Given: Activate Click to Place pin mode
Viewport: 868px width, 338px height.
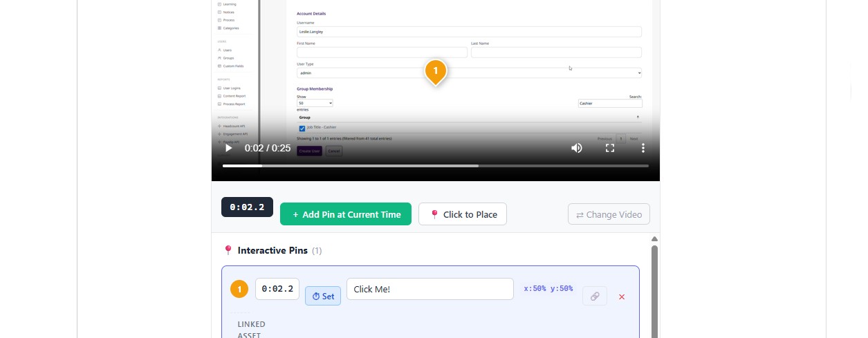Looking at the screenshot, I should 463,214.
